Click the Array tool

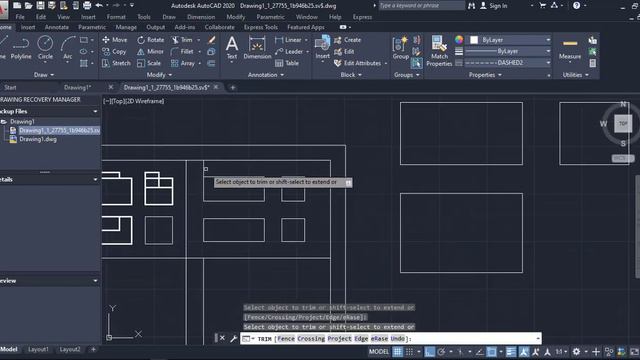pyautogui.click(x=182, y=63)
